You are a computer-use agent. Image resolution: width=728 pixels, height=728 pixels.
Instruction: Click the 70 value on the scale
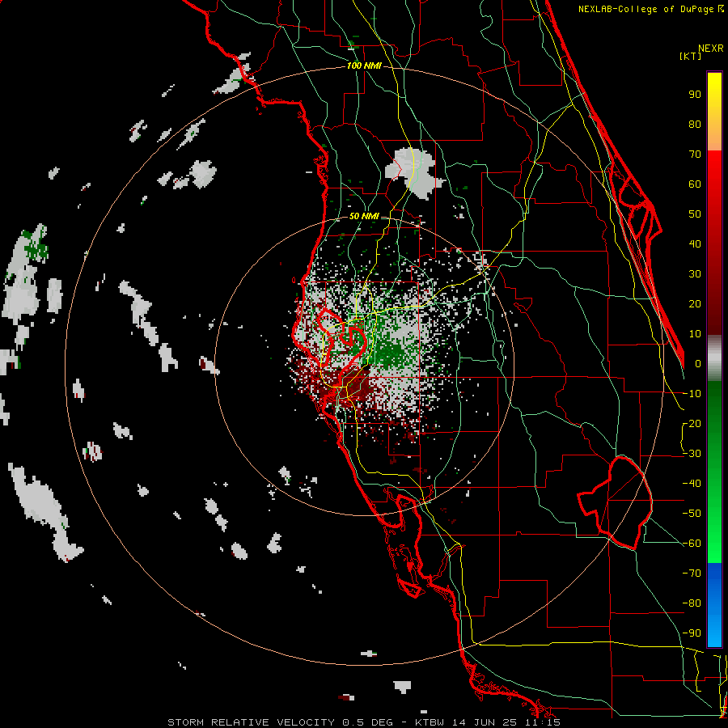pyautogui.click(x=695, y=154)
